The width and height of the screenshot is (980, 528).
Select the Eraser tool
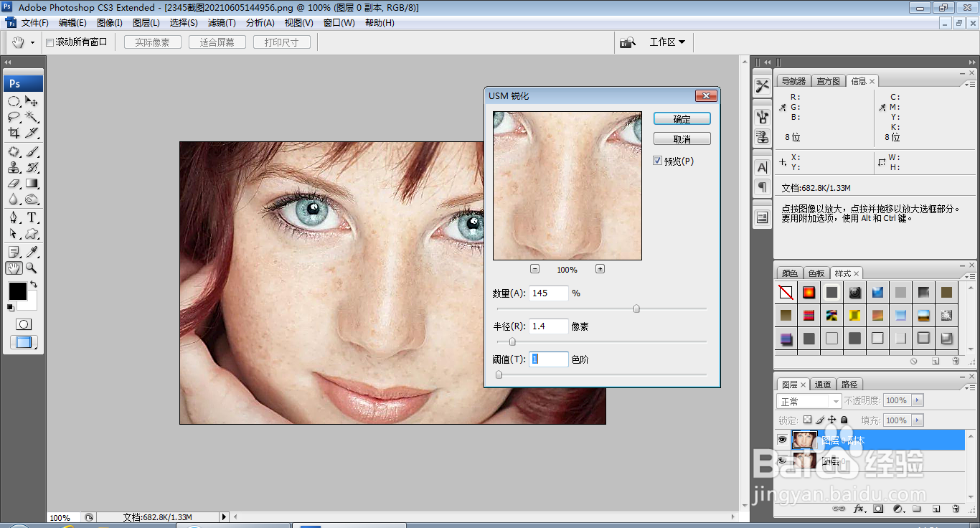14,184
